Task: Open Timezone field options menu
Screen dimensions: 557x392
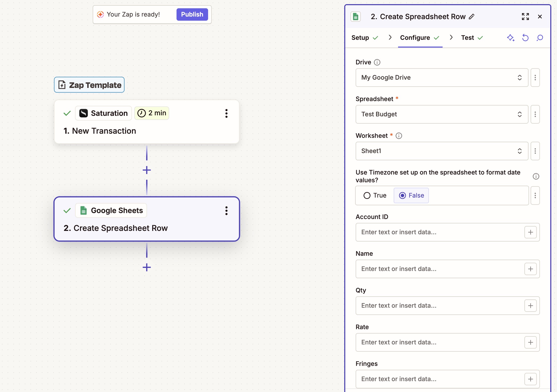Action: pos(535,195)
